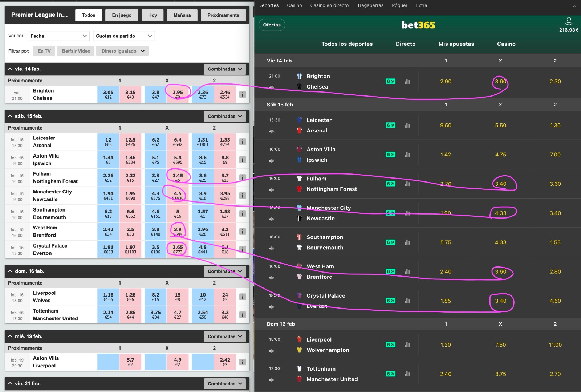Enable the En TV filter
Image resolution: width=581 pixels, height=392 pixels.
pos(44,51)
